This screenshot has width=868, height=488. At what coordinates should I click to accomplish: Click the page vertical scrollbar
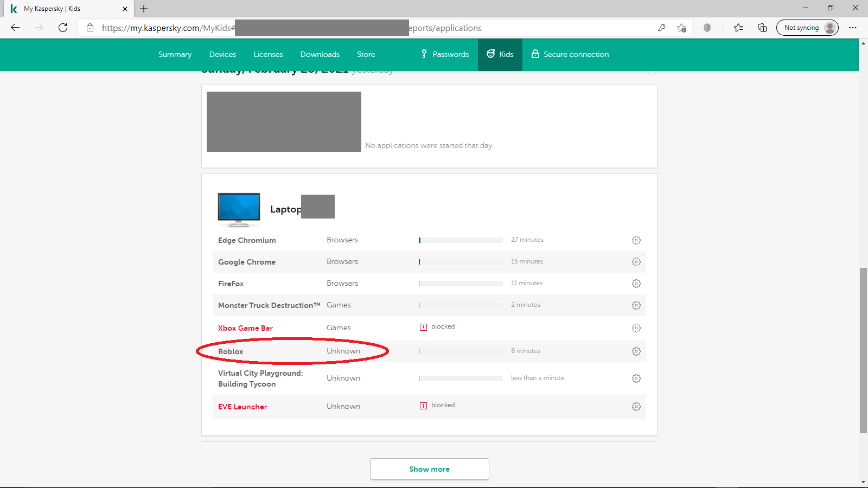pyautogui.click(x=863, y=350)
